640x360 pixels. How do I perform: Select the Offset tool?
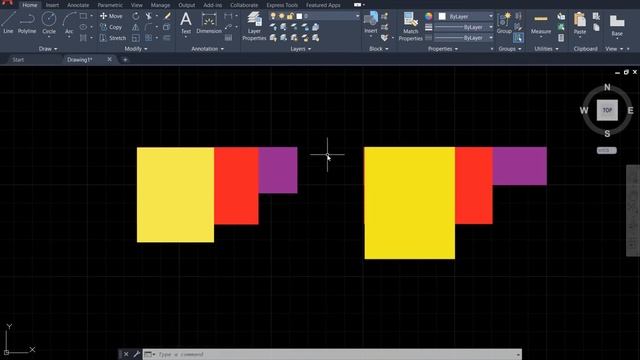coord(167,38)
